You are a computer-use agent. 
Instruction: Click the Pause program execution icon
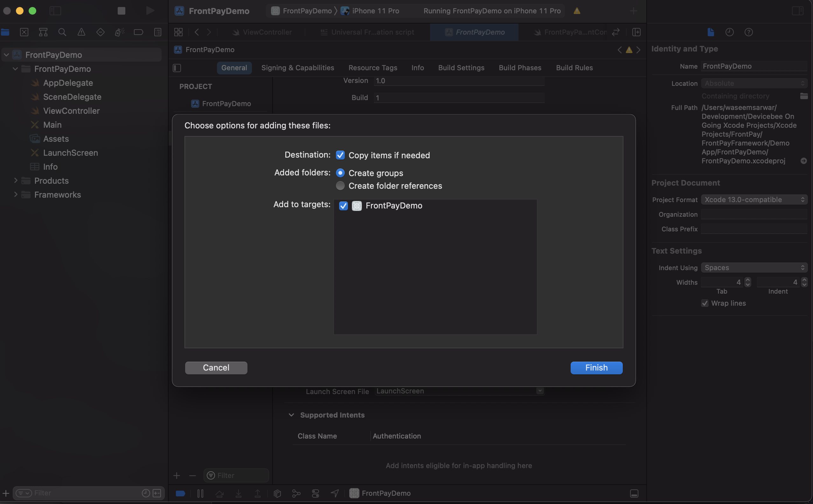click(200, 493)
